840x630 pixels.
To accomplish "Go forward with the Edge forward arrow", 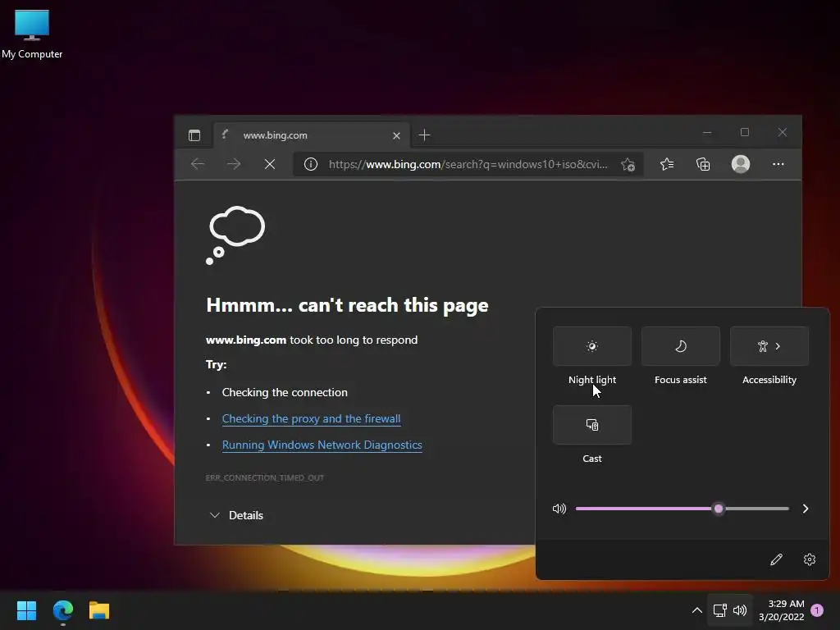I will click(234, 164).
